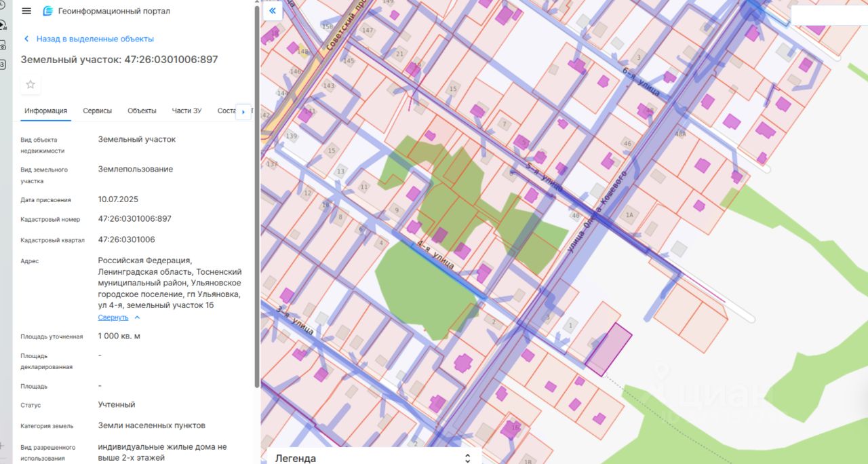This screenshot has width=868, height=464.
Task: Click the cadastral number value in Кадастровый номер row
Action: coord(134,218)
